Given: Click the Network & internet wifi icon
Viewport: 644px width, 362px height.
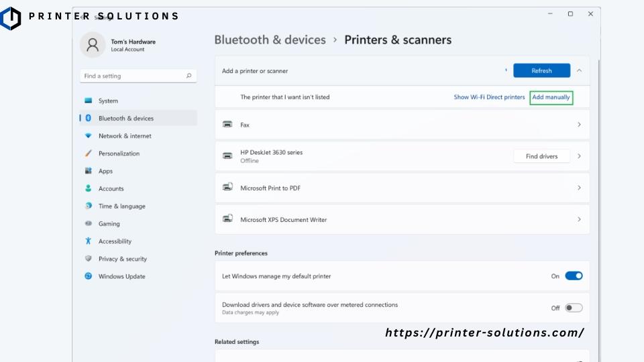Looking at the screenshot, I should pos(89,136).
